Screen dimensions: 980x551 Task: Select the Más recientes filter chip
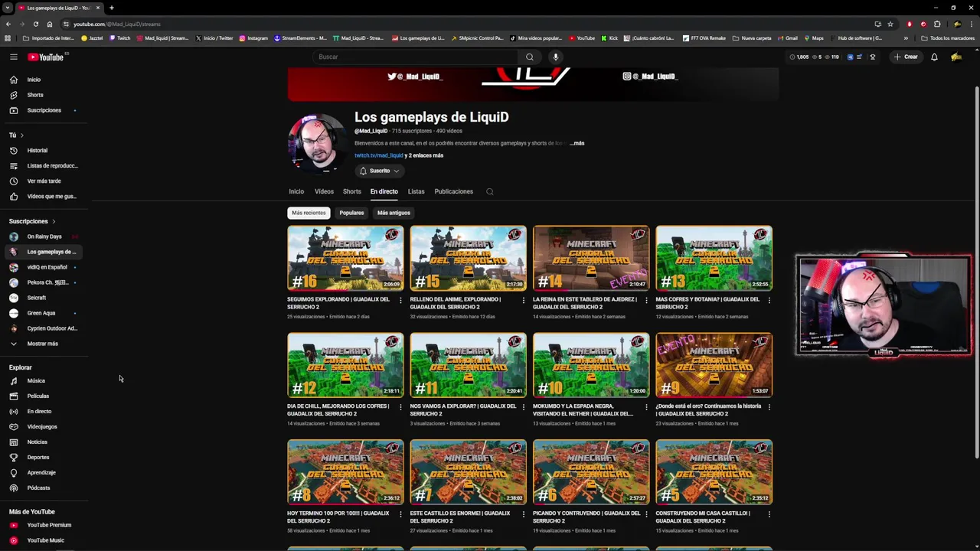(x=309, y=213)
